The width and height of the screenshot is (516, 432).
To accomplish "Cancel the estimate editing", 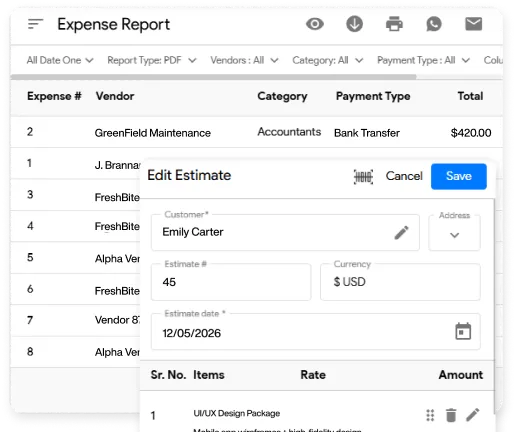I will [x=404, y=176].
